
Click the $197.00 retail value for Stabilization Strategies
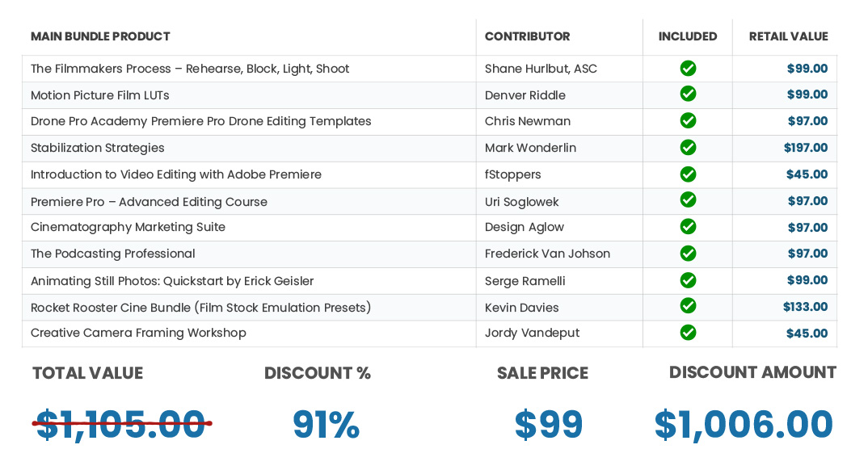(805, 148)
